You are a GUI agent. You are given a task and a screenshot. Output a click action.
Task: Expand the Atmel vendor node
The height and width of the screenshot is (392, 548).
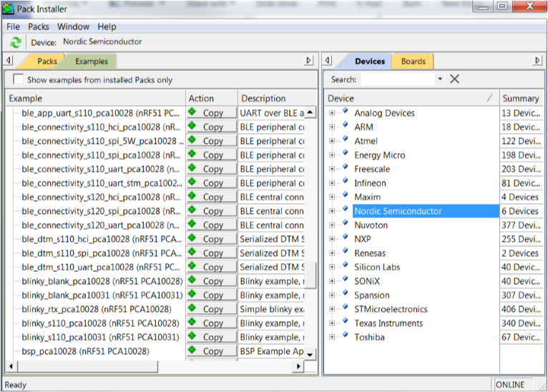pos(332,141)
